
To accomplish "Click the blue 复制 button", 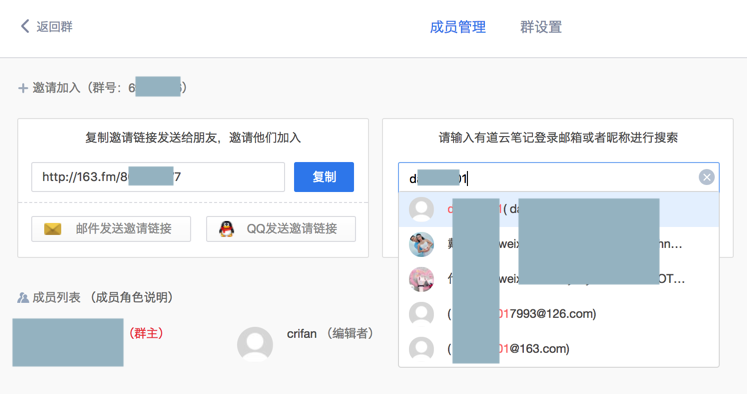I will pos(324,177).
